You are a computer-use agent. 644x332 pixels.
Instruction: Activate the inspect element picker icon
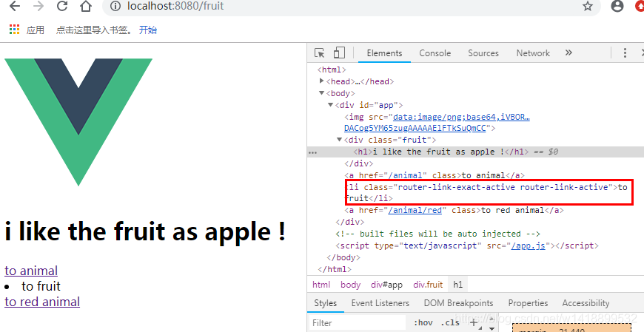319,53
